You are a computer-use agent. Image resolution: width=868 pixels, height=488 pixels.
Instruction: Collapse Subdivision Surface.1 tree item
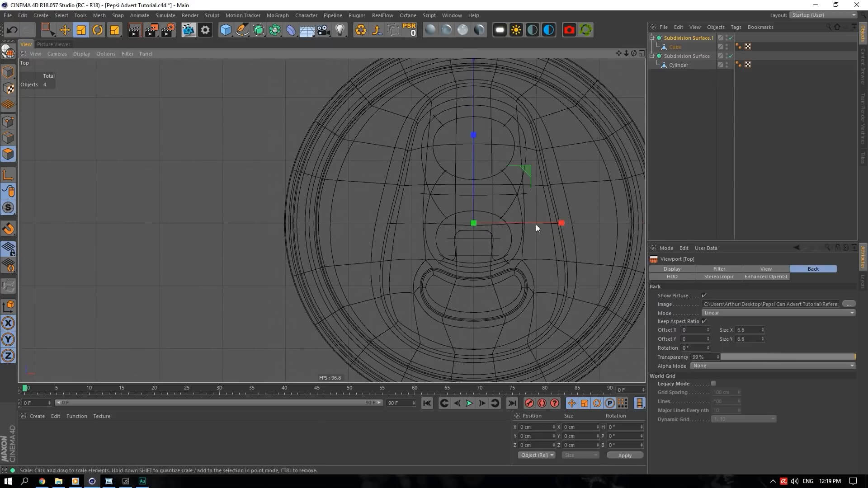point(652,38)
